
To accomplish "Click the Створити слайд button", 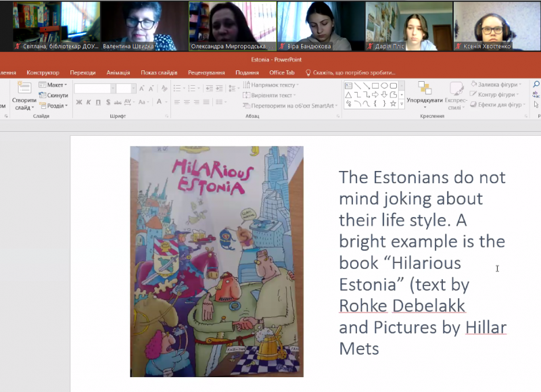I will (x=24, y=96).
